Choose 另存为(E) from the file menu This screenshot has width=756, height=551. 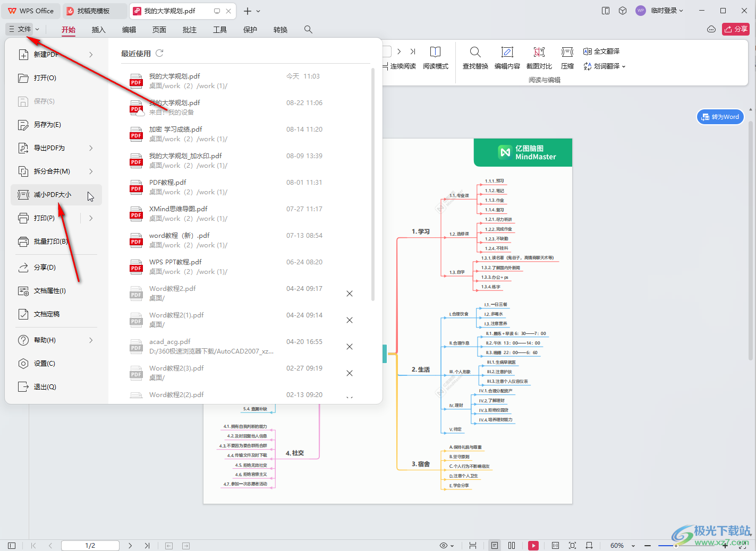(x=56, y=124)
